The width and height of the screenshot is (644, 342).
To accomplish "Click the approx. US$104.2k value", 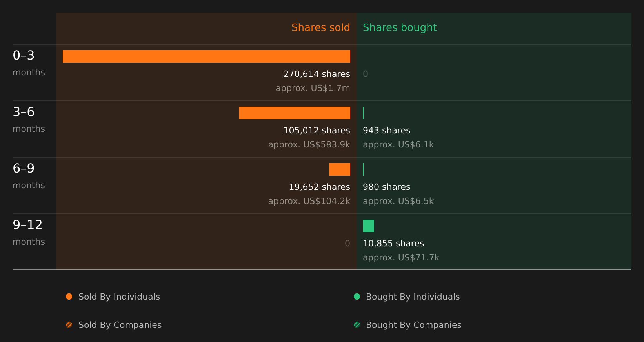I will (x=309, y=201).
